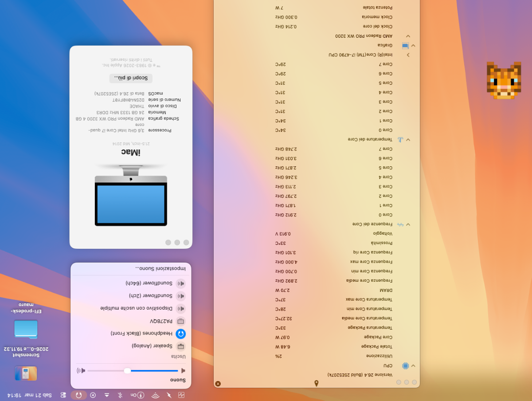532x401 pixels.
Task: Select the Headphones (Black Front) output icon
Action: click(180, 334)
